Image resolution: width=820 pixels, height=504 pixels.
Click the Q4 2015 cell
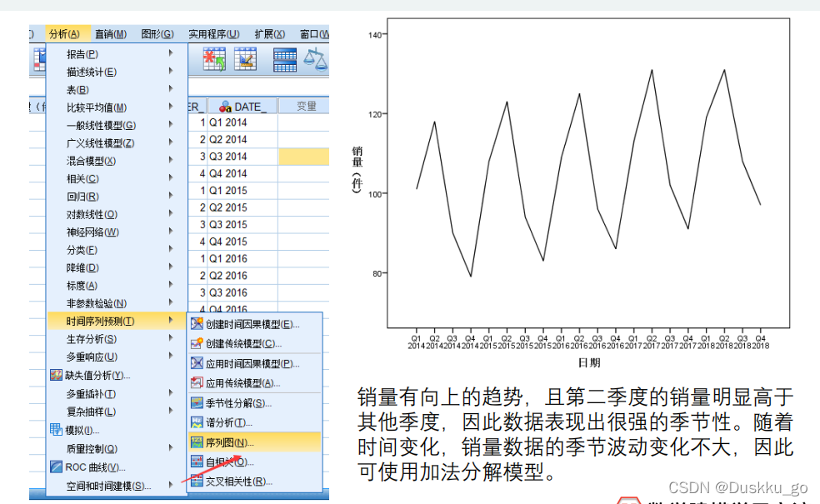pos(242,242)
